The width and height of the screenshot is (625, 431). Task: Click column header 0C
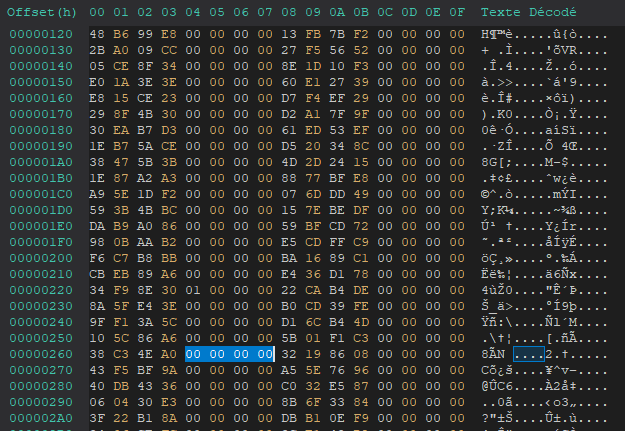coord(385,12)
